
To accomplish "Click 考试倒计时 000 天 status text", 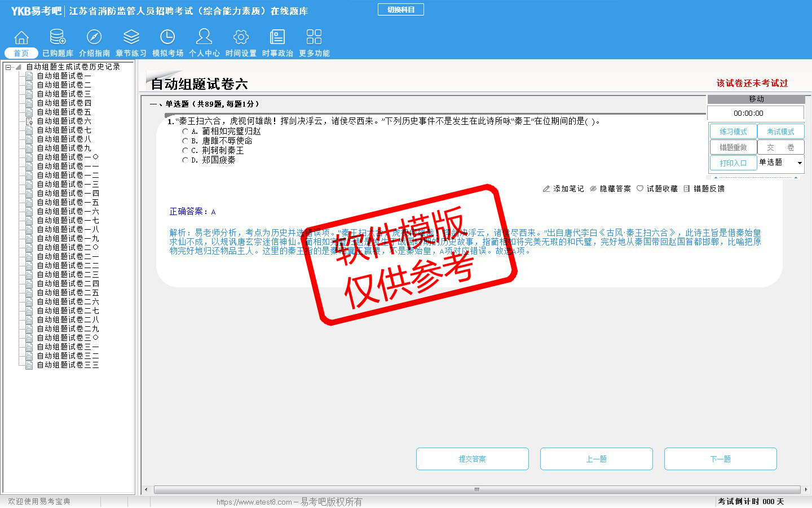I will [751, 501].
